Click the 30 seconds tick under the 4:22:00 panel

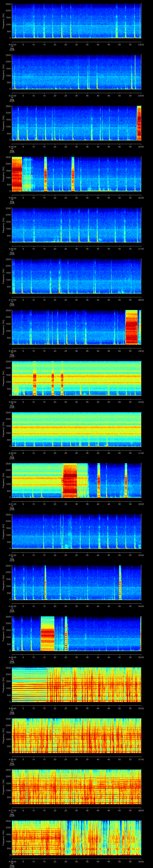click(77, 44)
